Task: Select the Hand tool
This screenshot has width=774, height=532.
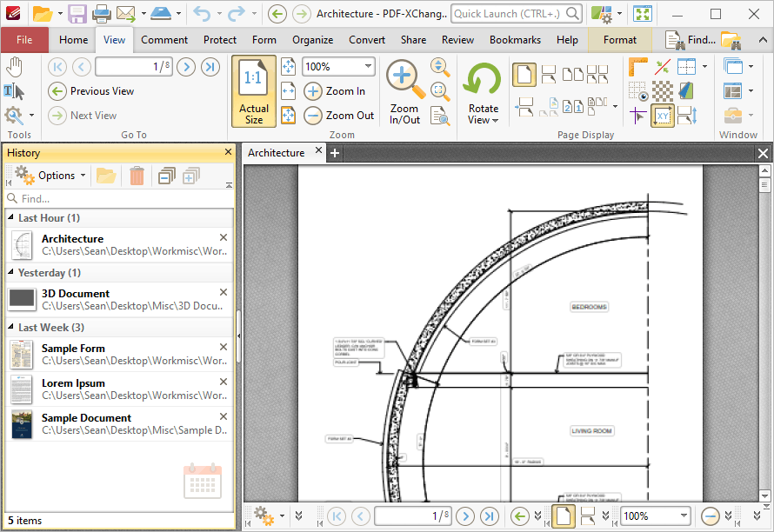Action: pyautogui.click(x=15, y=67)
